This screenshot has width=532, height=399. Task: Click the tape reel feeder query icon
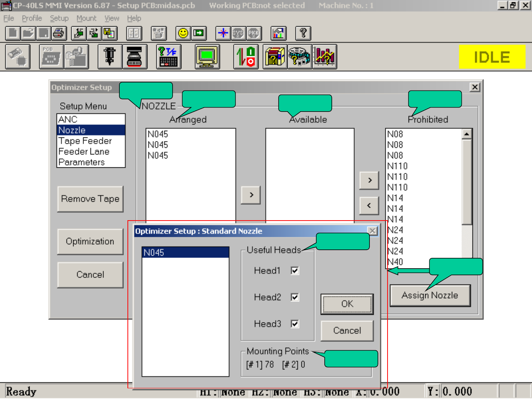(x=300, y=57)
